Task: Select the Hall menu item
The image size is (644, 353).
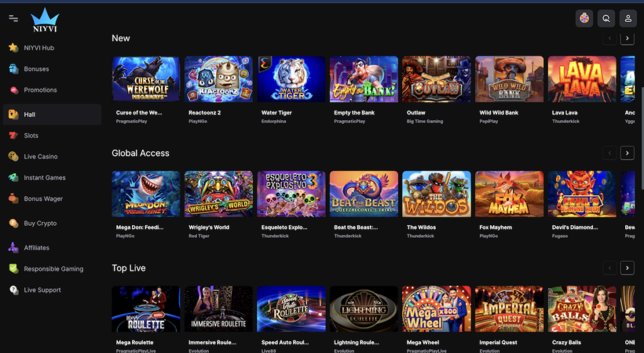Action: 52,115
